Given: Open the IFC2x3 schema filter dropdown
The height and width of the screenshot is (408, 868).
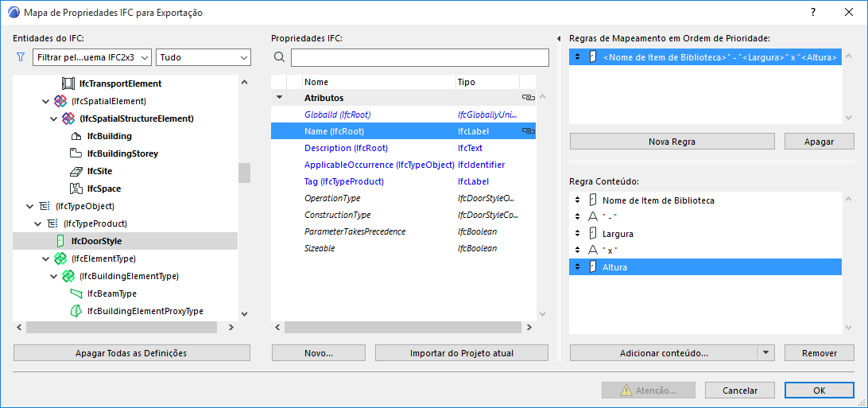Looking at the screenshot, I should click(92, 57).
